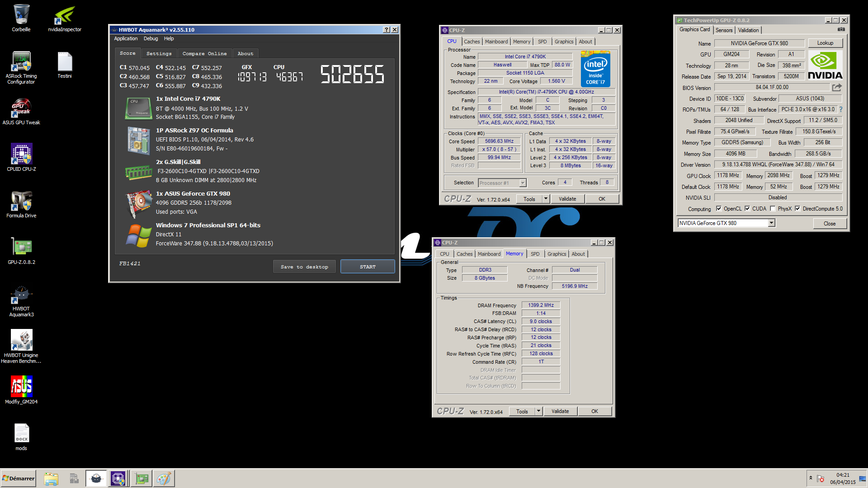Click the Action Center flag tray icon
Image resolution: width=868 pixels, height=488 pixels.
point(821,479)
